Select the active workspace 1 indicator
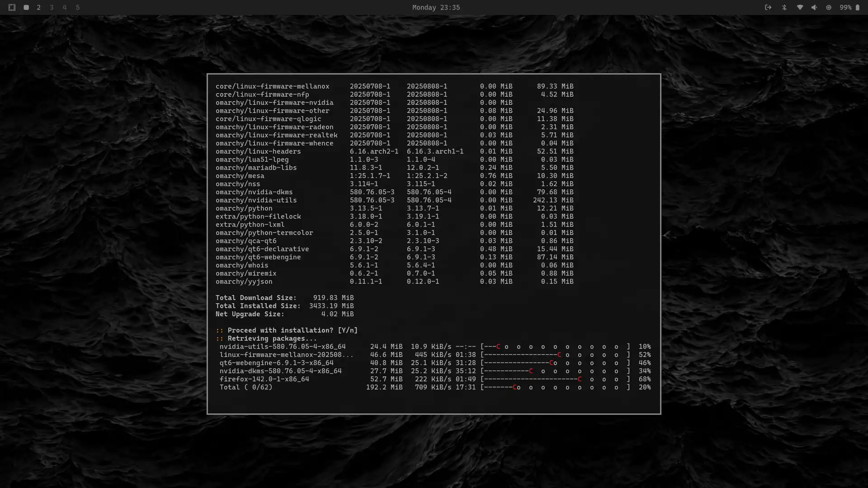Screen dimensions: 868x488 [x=26, y=7]
